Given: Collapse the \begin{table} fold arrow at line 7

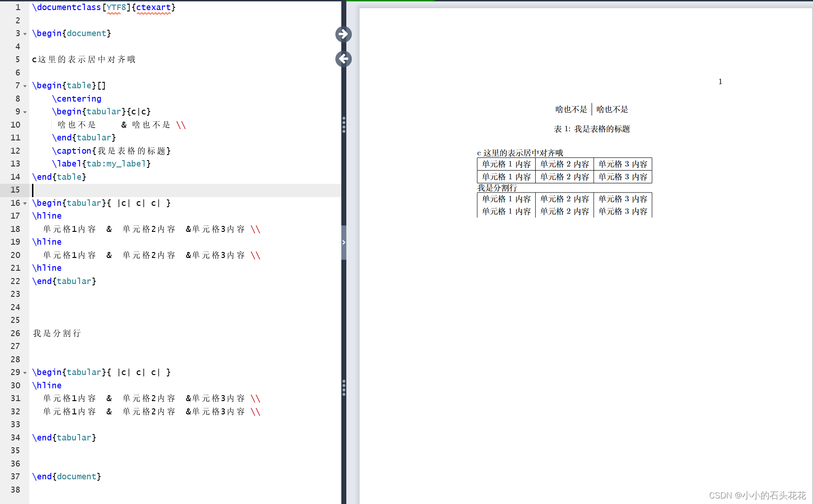Looking at the screenshot, I should click(x=25, y=86).
